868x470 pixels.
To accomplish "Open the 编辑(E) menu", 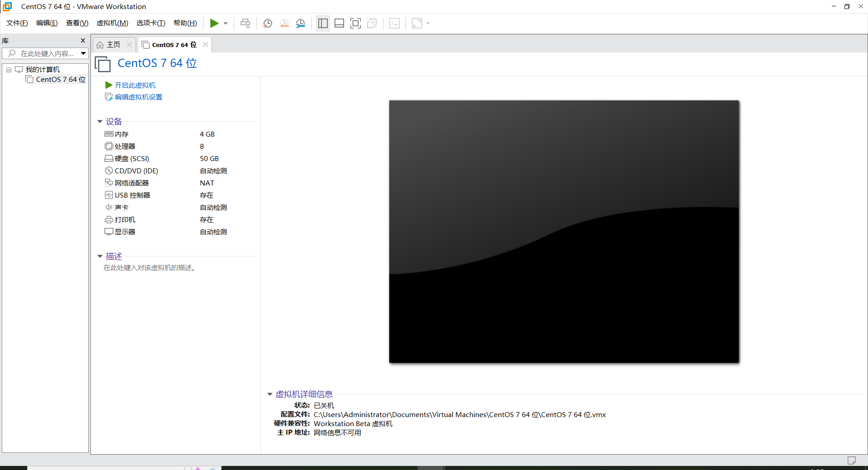I will [x=47, y=23].
